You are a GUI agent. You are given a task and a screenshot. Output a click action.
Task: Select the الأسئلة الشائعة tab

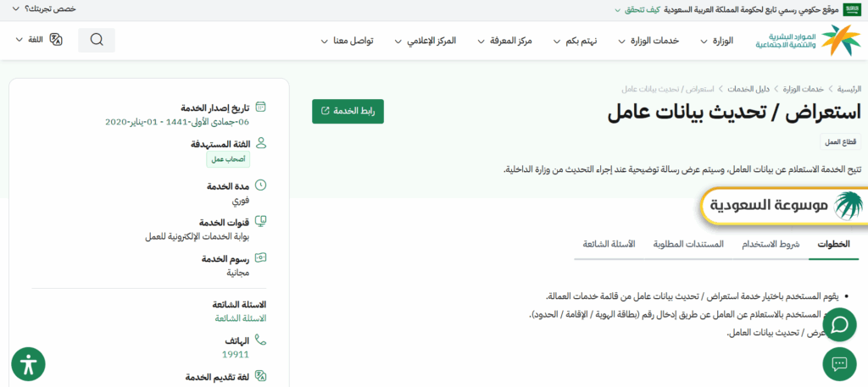(609, 244)
